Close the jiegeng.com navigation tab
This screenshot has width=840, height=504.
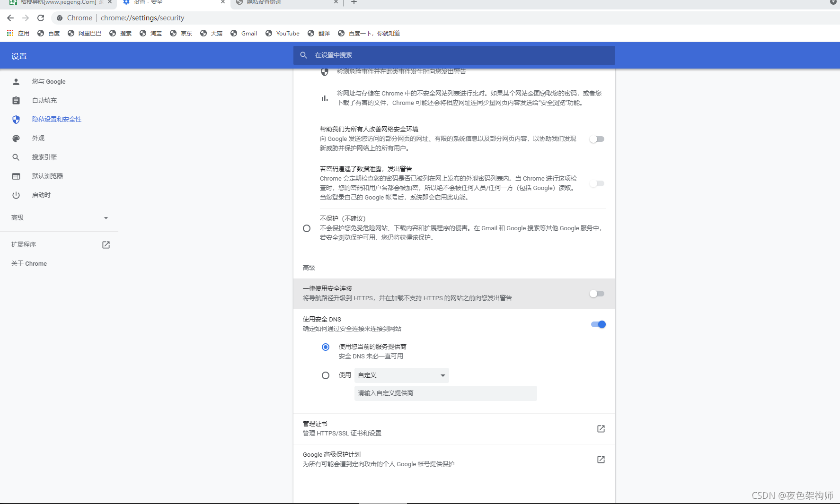click(x=110, y=2)
